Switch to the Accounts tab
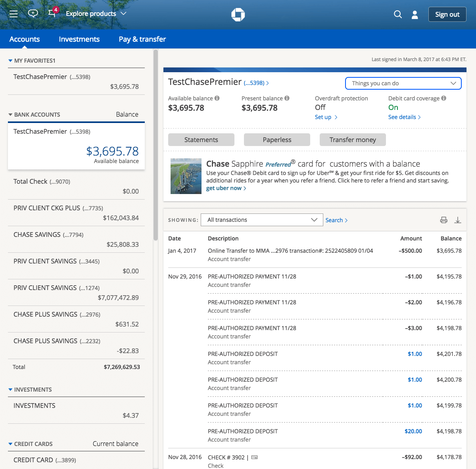The width and height of the screenshot is (476, 469). [x=25, y=39]
